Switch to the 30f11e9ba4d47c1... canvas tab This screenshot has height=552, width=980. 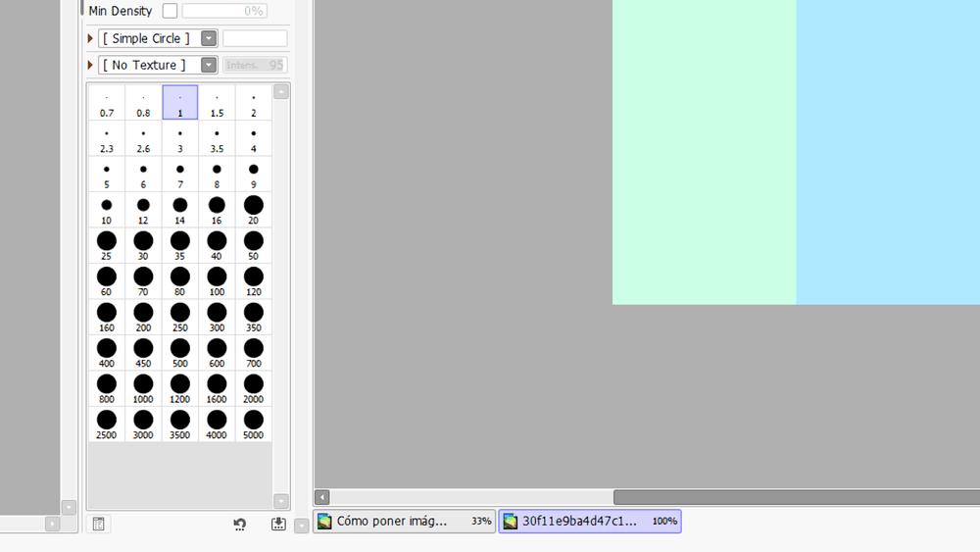pyautogui.click(x=590, y=521)
